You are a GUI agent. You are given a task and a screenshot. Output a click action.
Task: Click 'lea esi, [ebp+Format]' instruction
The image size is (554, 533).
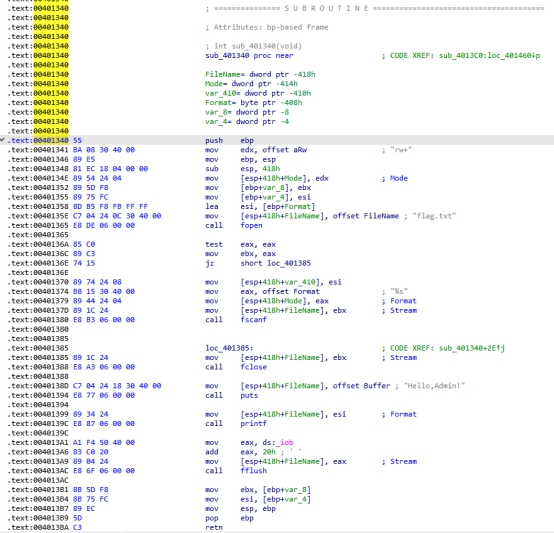(x=260, y=206)
